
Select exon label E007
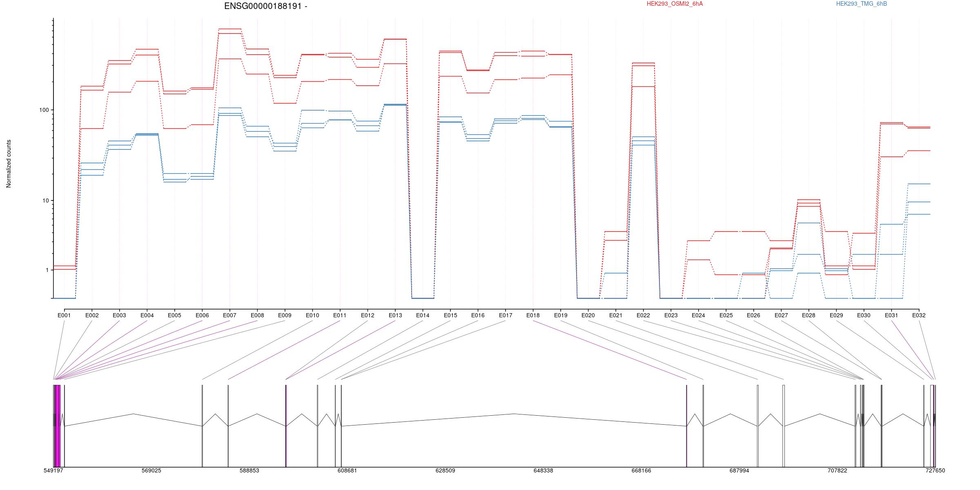(229, 315)
